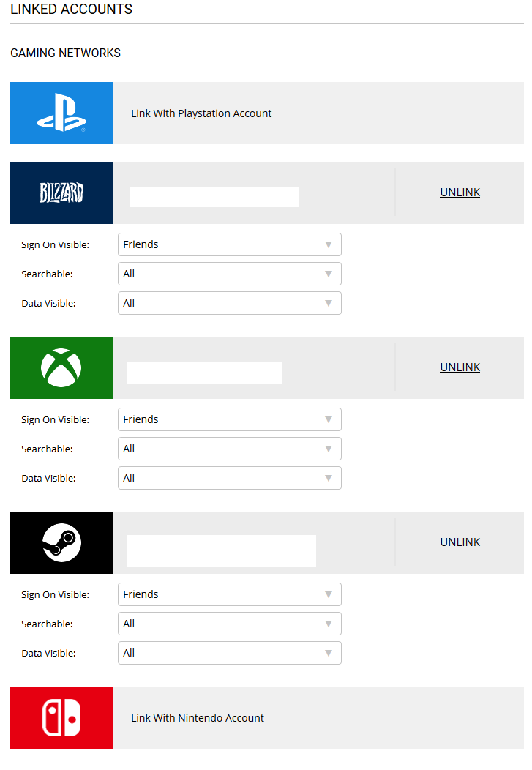Viewport: 532px width, 770px height.
Task: Expand Blizzard Data Visible dropdown
Action: tap(230, 303)
